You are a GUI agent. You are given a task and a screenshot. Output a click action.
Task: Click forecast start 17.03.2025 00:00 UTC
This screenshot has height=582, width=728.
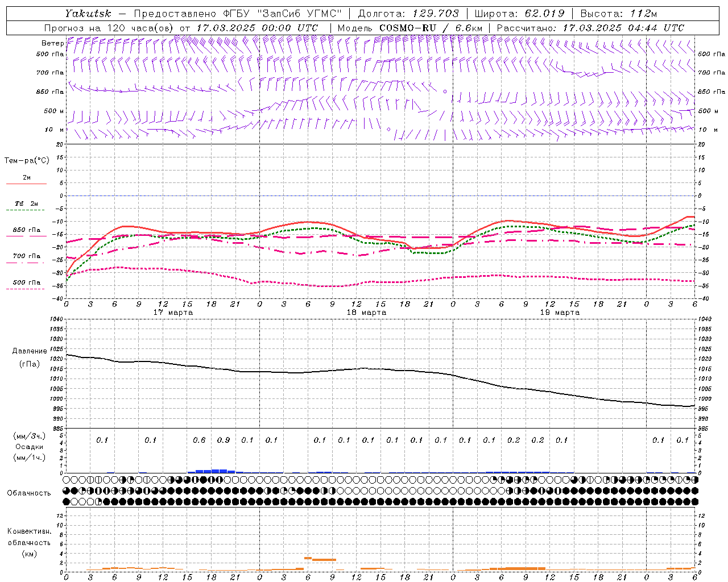pyautogui.click(x=257, y=28)
